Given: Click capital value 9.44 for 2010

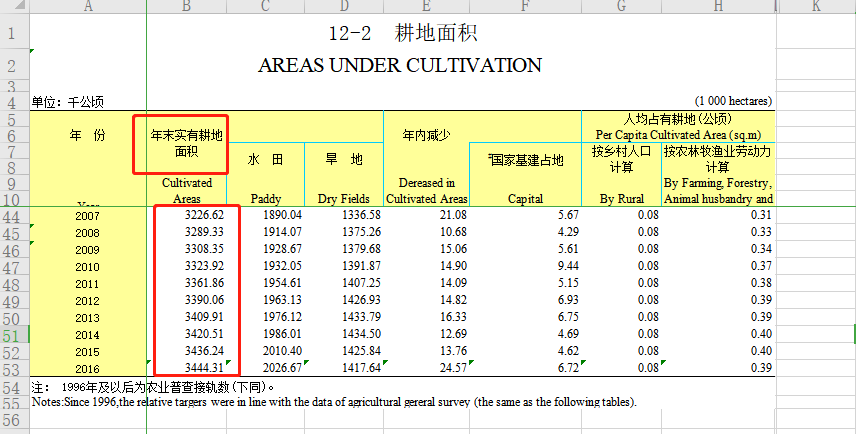Looking at the screenshot, I should (567, 266).
